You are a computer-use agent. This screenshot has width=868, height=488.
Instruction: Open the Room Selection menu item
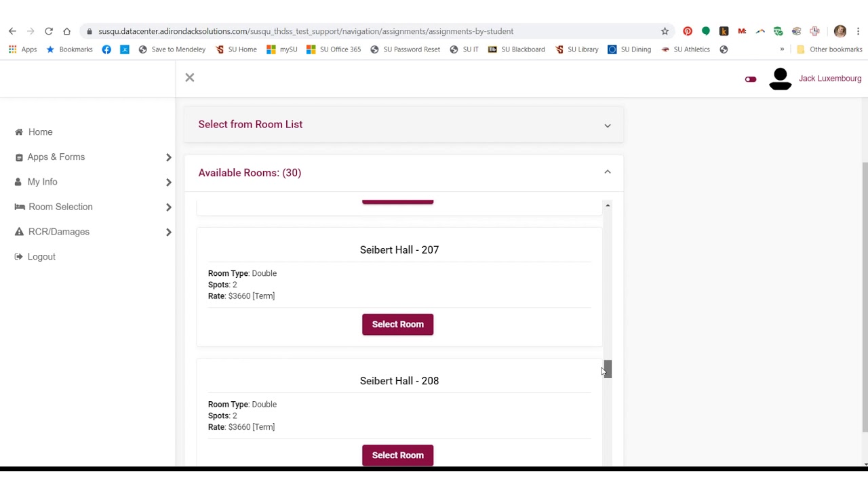pos(54,207)
